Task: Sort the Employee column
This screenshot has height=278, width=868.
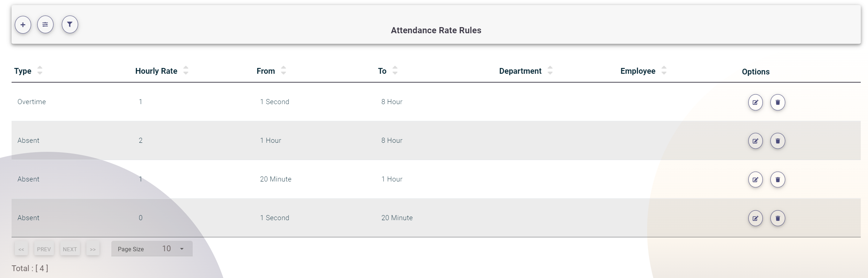Action: click(663, 71)
